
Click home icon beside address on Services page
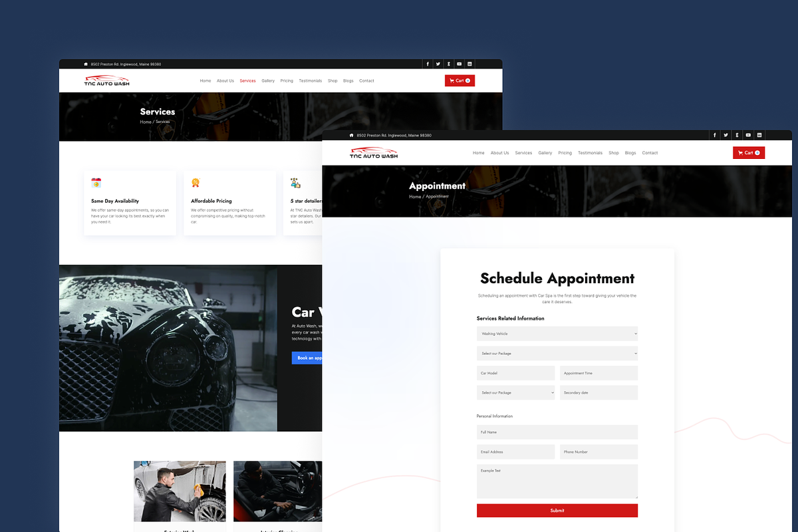click(x=86, y=65)
